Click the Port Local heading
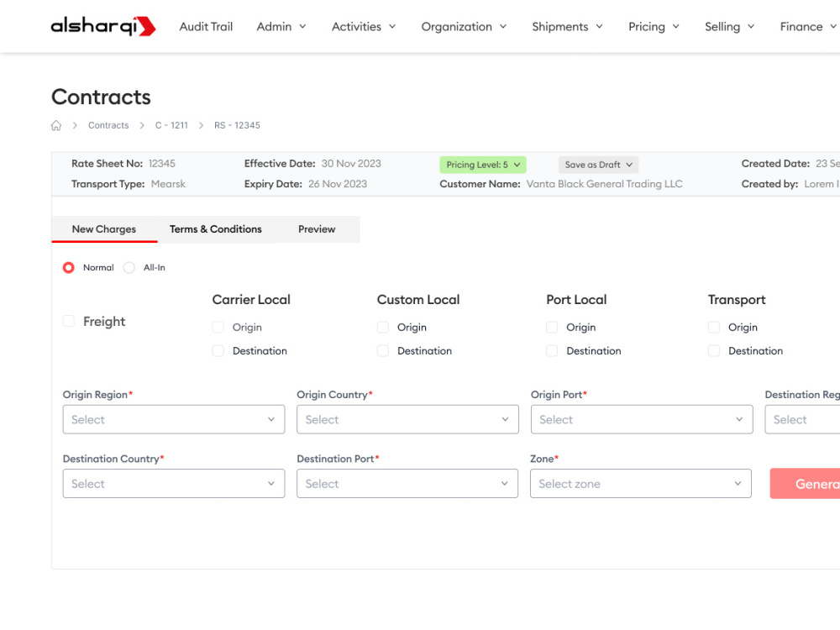This screenshot has width=840, height=630. coord(576,300)
